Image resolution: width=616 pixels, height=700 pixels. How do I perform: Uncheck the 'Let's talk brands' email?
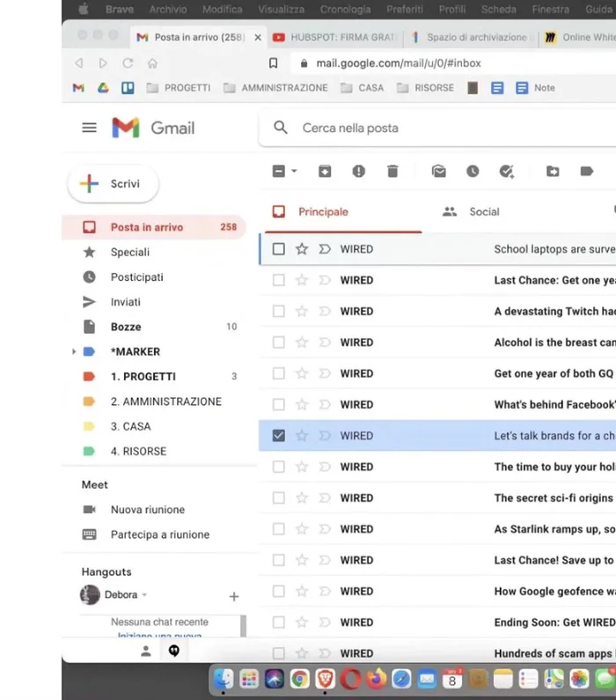click(x=279, y=436)
